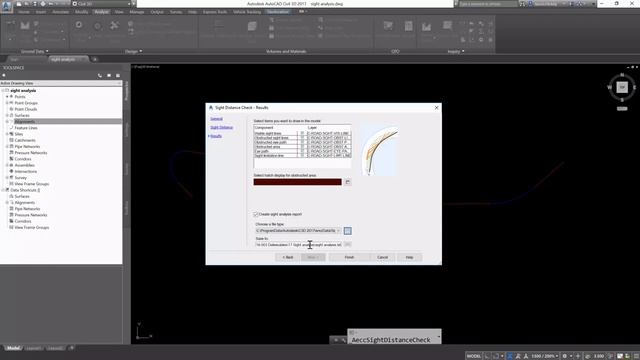
Task: Click the Corridors icon under sight analysis
Action: coord(11,159)
